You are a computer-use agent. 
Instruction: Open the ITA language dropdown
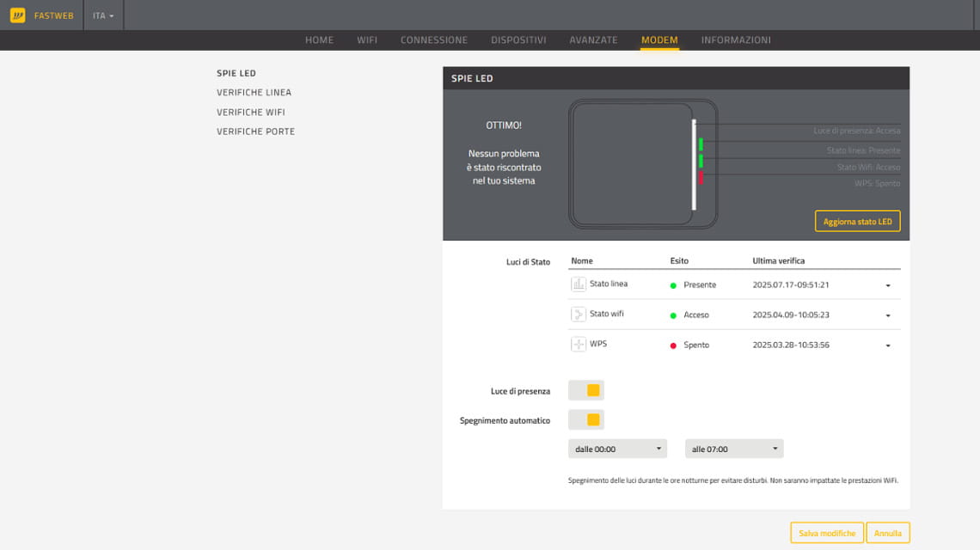[103, 15]
